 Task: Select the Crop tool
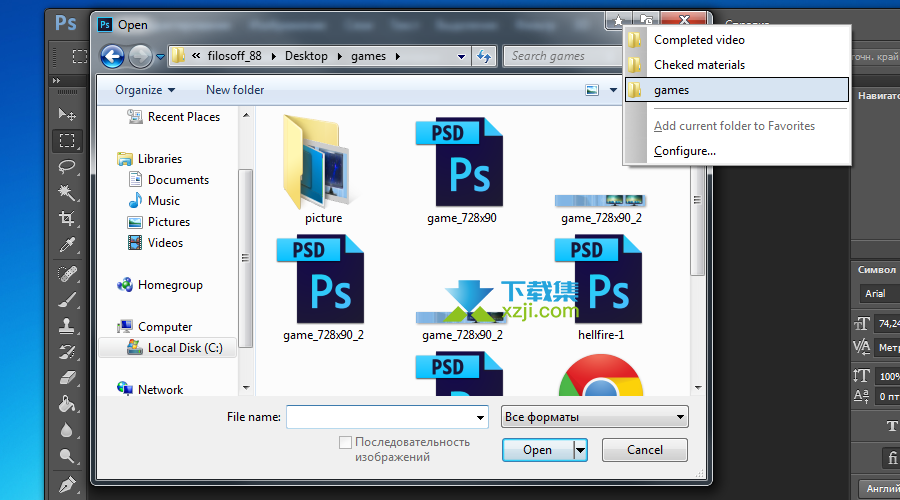[x=67, y=218]
